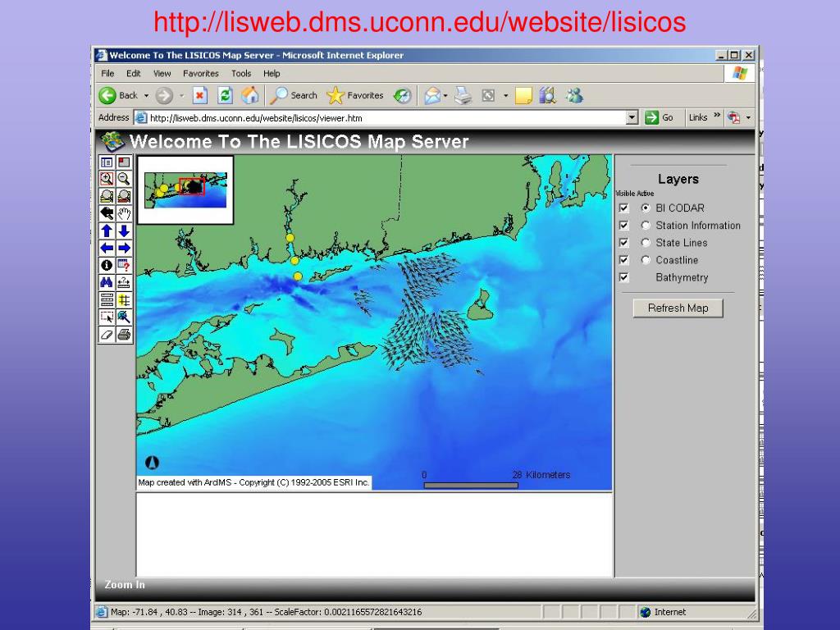
Task: Click the Print map printer tool
Action: pos(124,335)
